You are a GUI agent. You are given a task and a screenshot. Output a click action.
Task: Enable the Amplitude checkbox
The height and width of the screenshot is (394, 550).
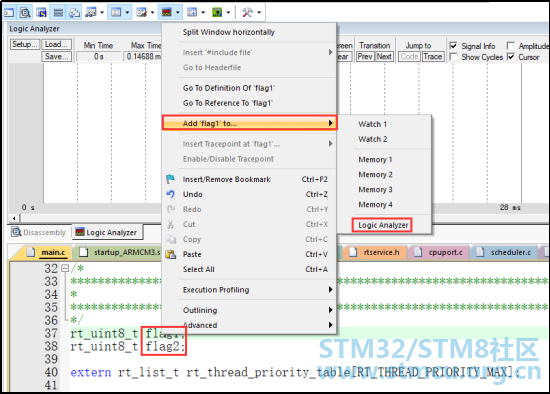[511, 46]
